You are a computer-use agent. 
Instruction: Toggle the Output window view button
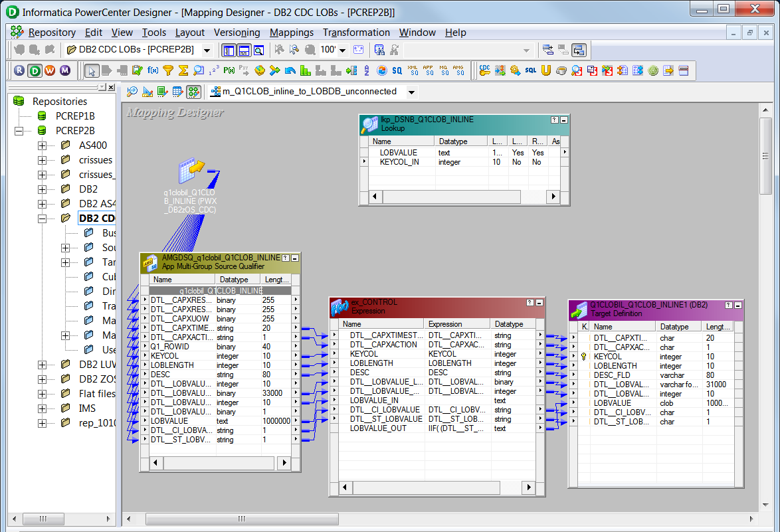[x=244, y=50]
